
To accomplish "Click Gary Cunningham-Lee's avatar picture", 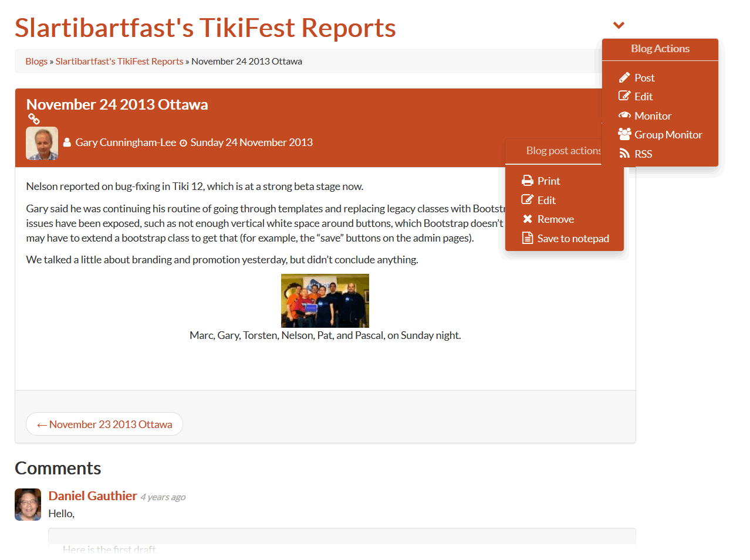I will [42, 143].
